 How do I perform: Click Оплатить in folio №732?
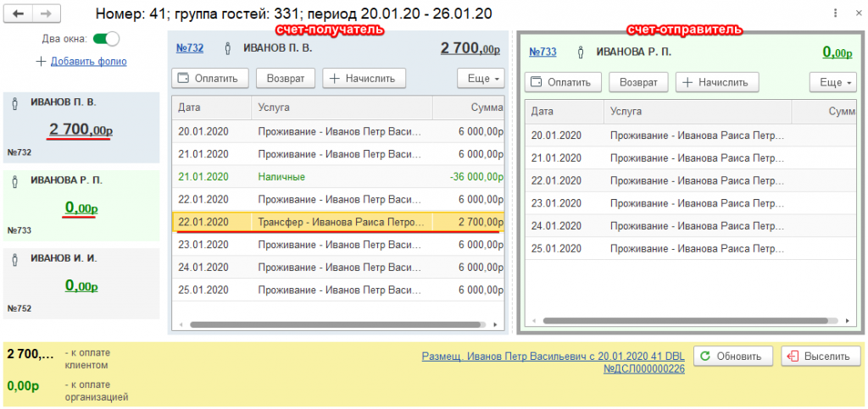click(210, 79)
